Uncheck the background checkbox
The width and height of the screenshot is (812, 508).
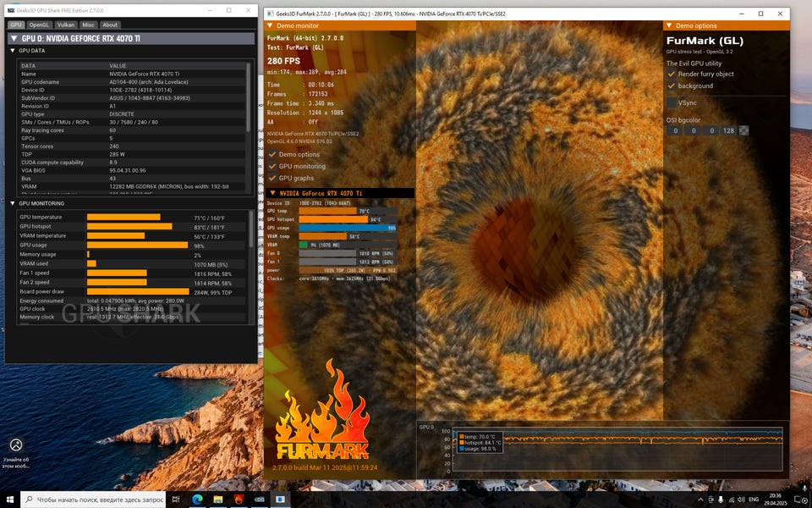click(x=672, y=86)
